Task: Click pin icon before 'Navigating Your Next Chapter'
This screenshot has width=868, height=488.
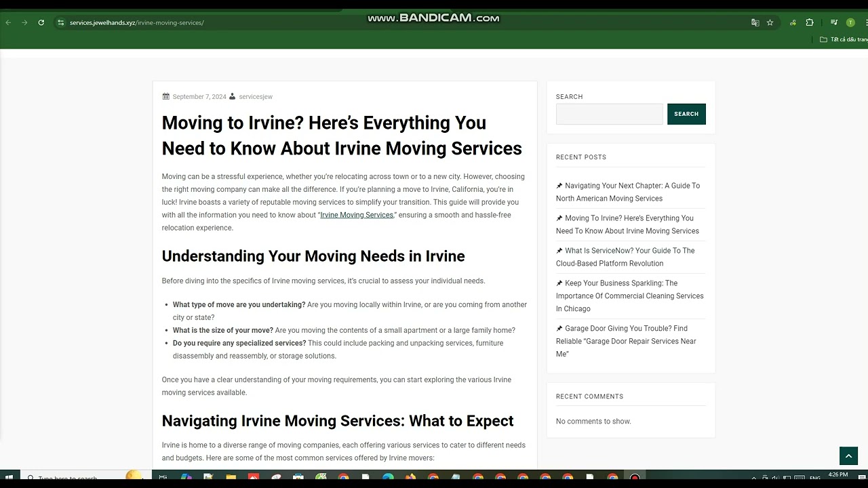Action: [x=559, y=186]
